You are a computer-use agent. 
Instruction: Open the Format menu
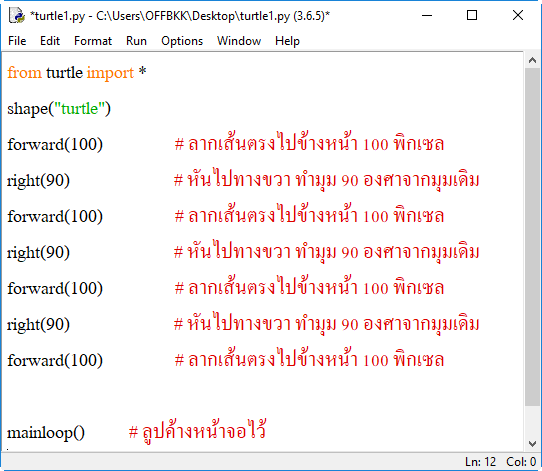click(93, 41)
